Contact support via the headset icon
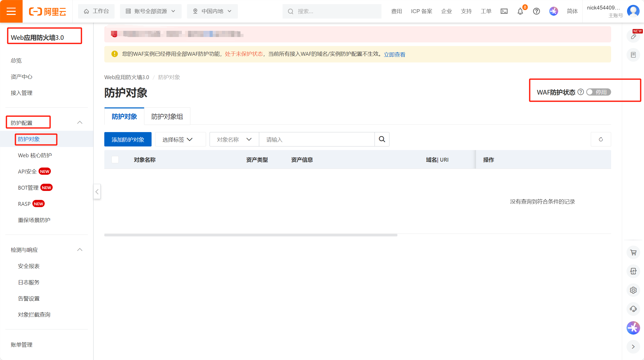 [633, 309]
